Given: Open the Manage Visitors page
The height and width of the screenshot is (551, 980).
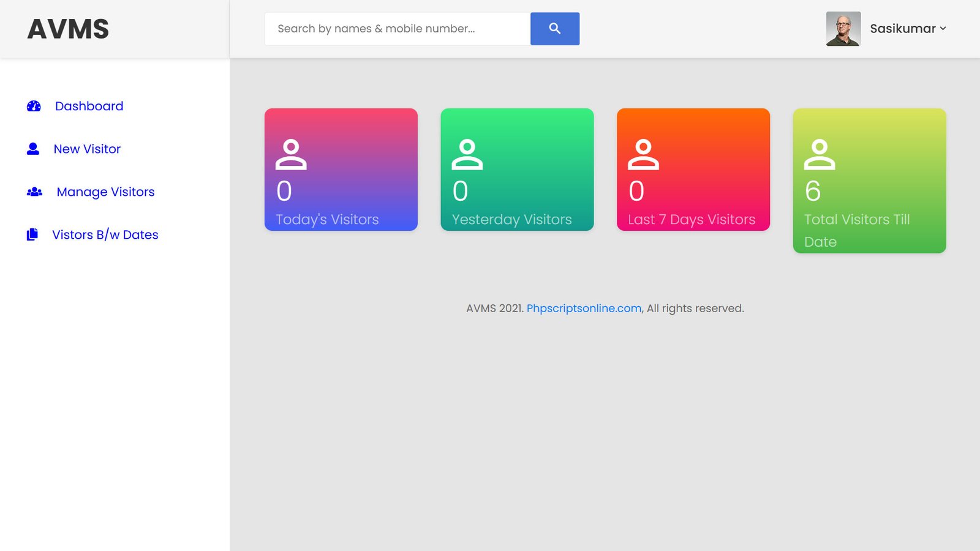Looking at the screenshot, I should (x=105, y=192).
